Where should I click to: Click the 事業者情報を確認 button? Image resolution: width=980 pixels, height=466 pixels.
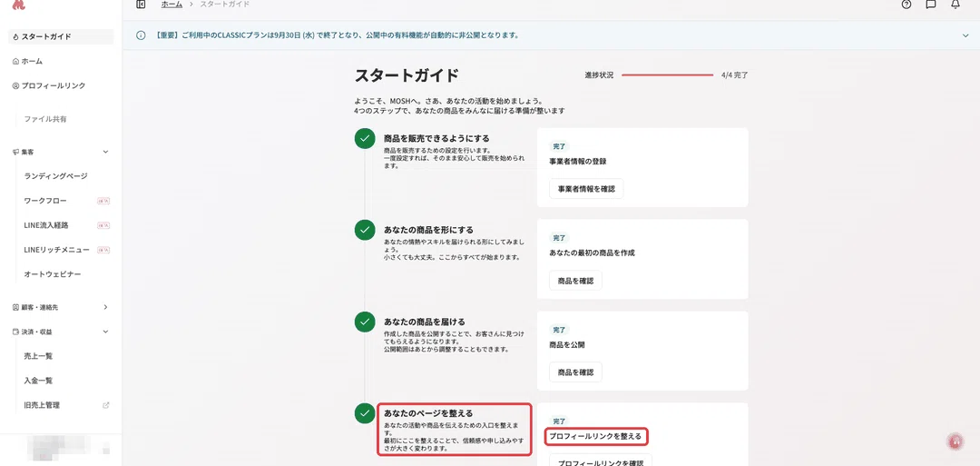coord(586,189)
